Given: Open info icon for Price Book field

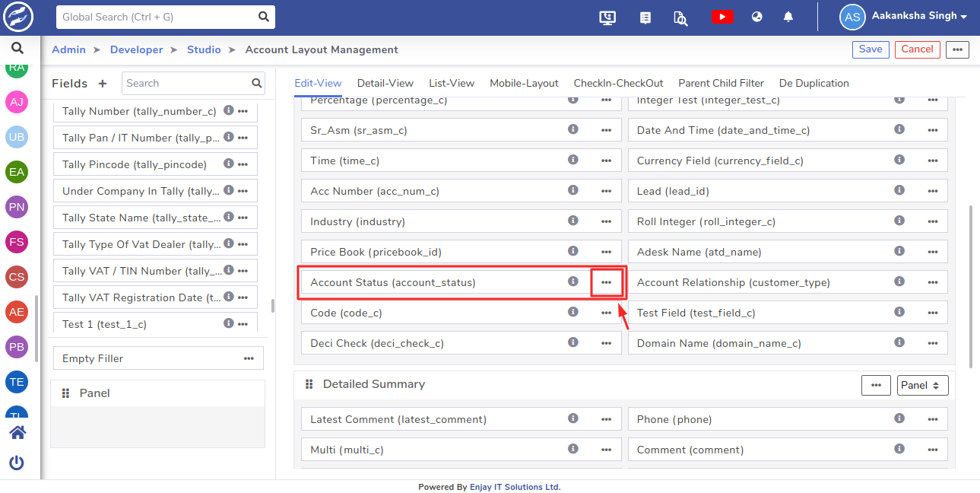Looking at the screenshot, I should pos(573,251).
